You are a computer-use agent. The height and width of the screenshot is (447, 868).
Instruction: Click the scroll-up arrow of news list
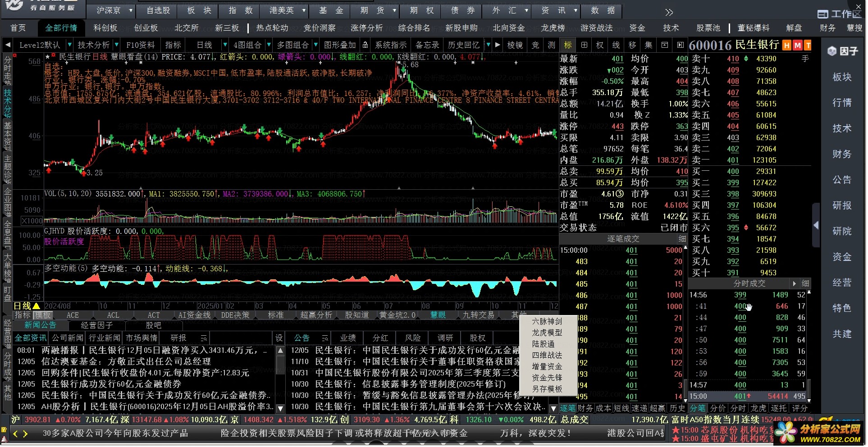coord(280,350)
